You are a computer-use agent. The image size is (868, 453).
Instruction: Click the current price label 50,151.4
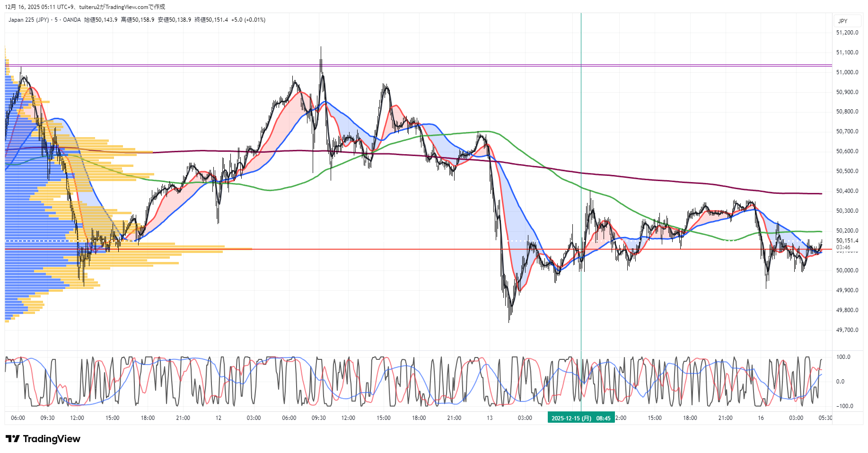847,241
